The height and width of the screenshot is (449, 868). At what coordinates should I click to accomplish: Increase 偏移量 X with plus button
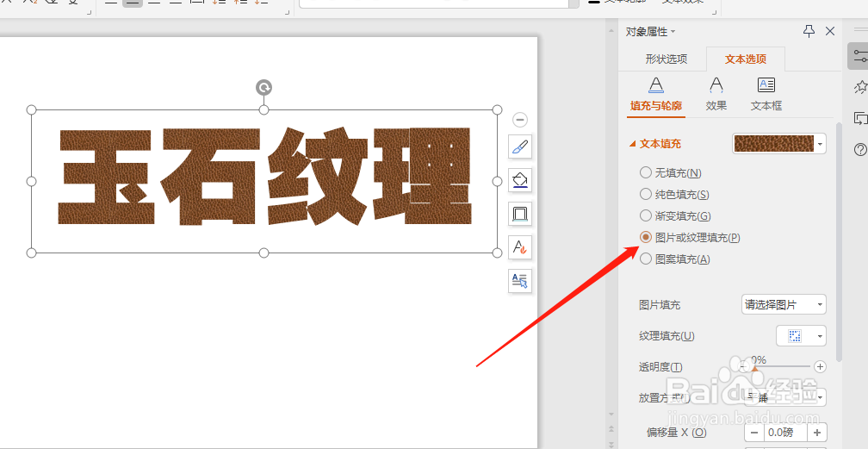point(817,433)
